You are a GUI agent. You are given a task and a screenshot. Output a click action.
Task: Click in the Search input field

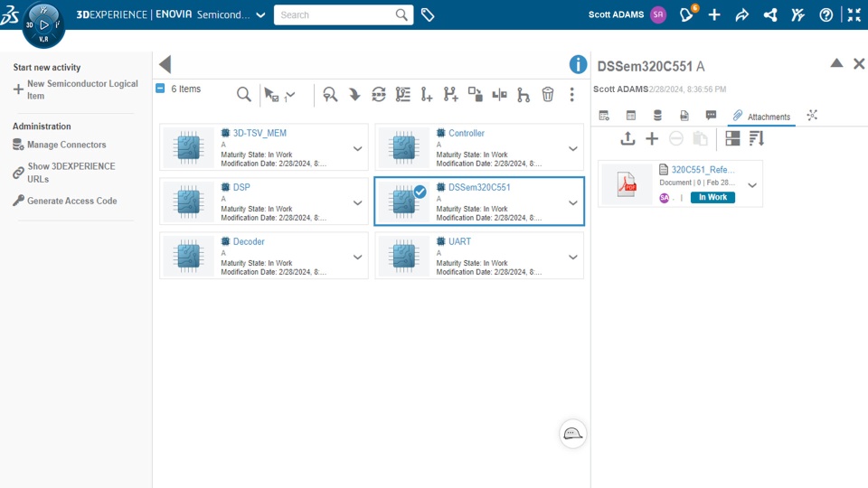(x=337, y=15)
